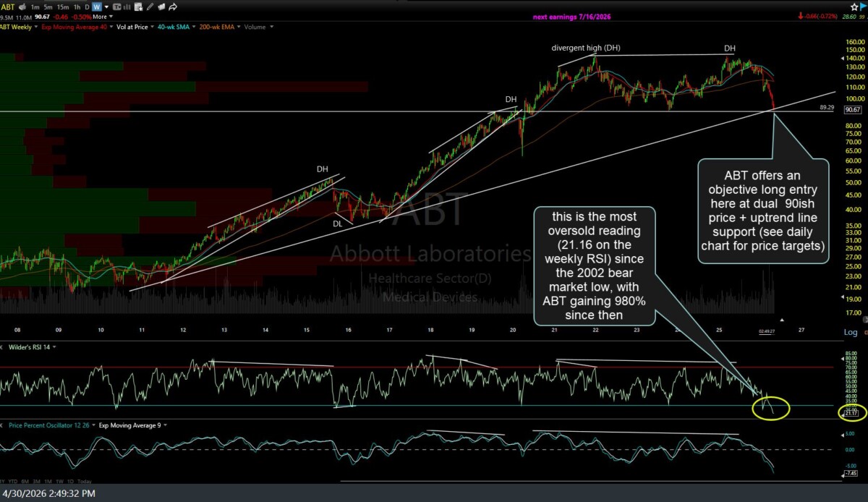Screen dimensions: 868x502
Task: Click the 02:49:27 countdown timer
Action: (x=767, y=332)
